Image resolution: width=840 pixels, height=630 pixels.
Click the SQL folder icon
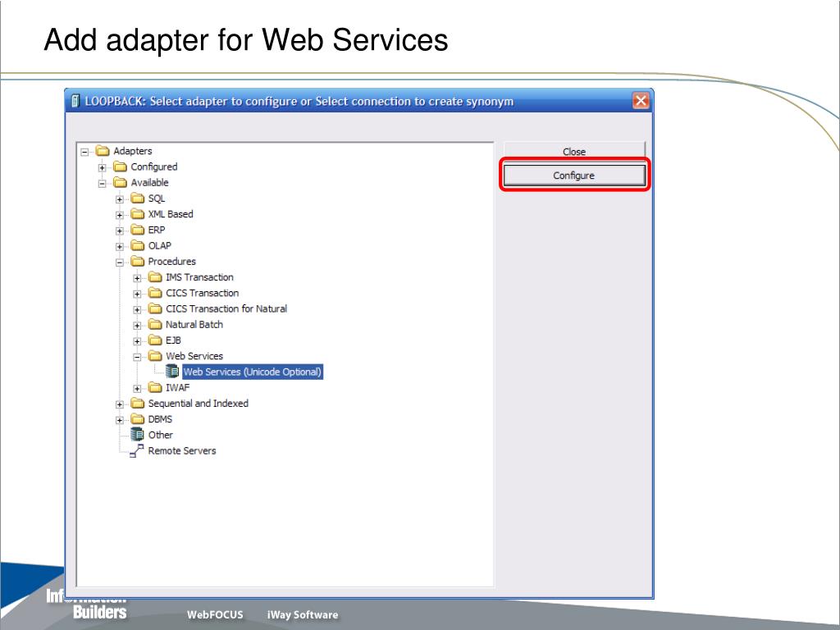pos(138,199)
